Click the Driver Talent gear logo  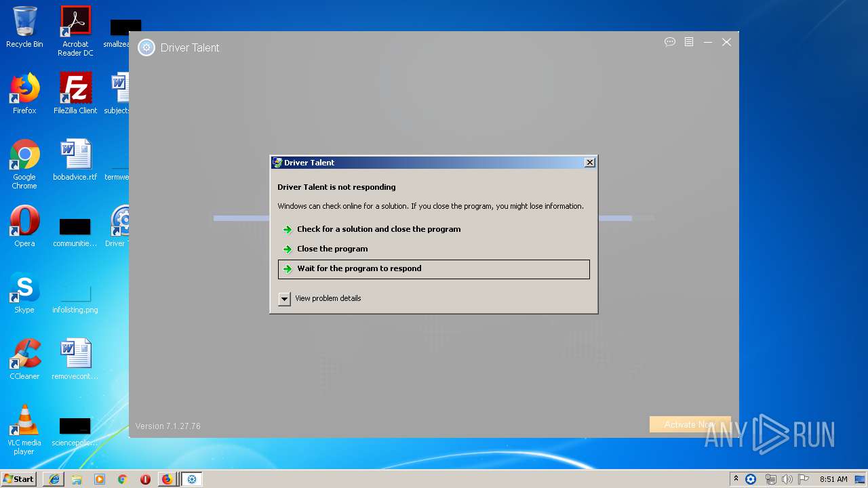(146, 47)
